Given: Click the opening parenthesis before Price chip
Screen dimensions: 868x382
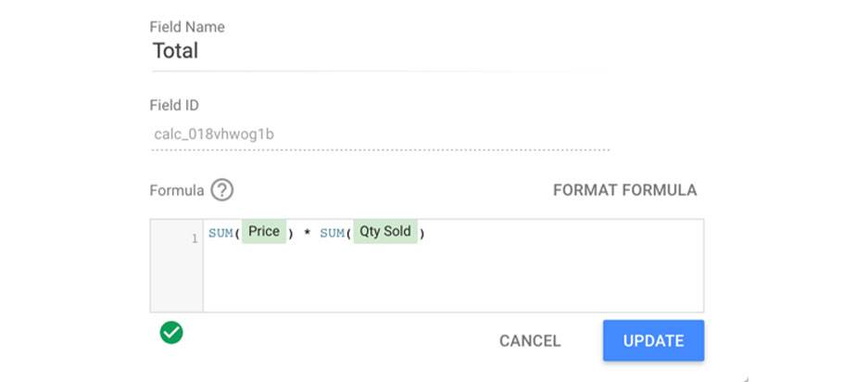Looking at the screenshot, I should tap(237, 234).
